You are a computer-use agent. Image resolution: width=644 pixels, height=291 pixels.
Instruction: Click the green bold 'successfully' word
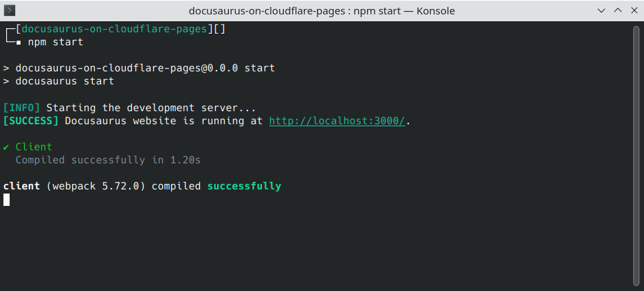pyautogui.click(x=244, y=186)
